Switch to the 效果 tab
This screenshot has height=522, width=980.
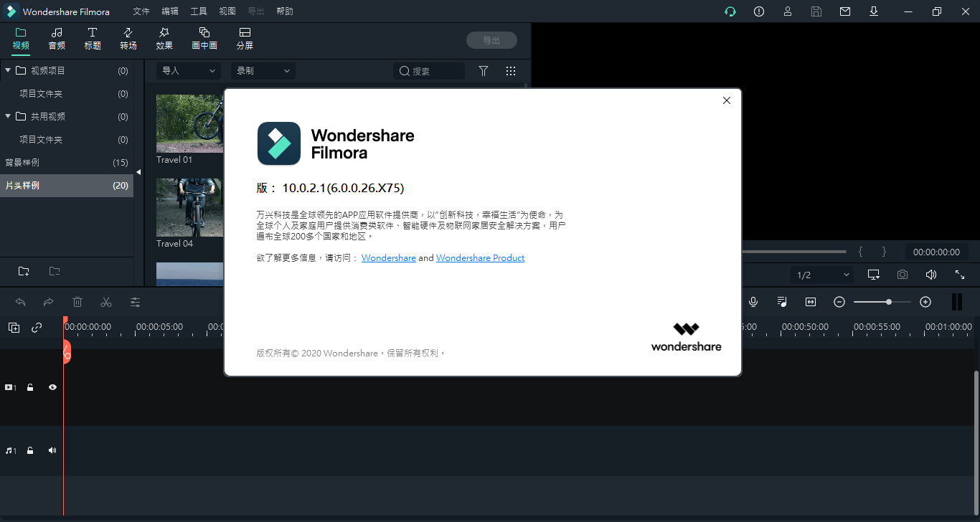click(164, 39)
